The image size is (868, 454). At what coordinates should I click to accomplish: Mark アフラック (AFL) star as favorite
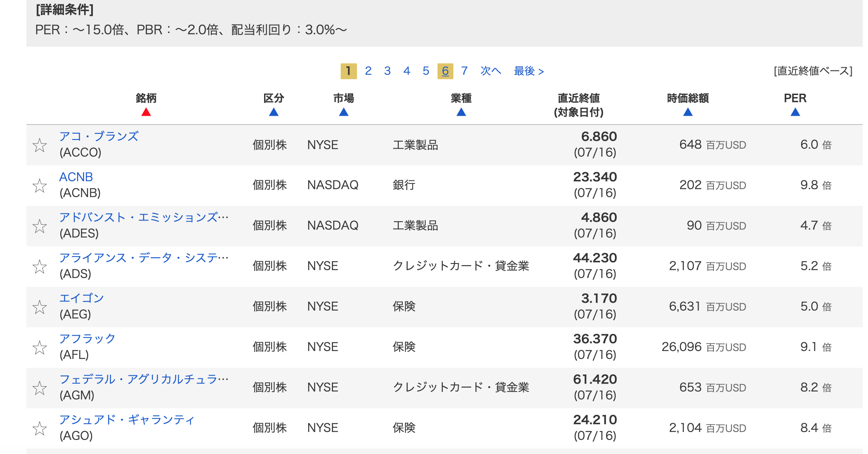pos(40,348)
